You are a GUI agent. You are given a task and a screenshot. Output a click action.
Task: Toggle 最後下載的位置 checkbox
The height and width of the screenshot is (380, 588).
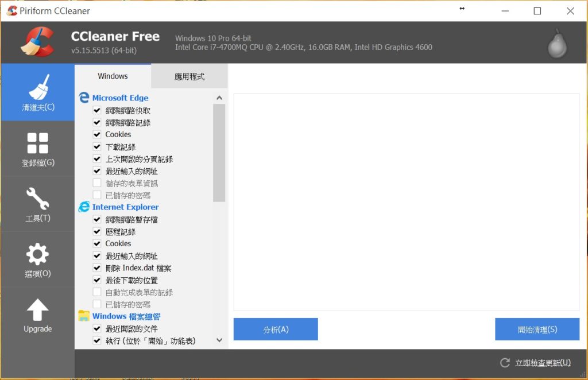coord(96,280)
